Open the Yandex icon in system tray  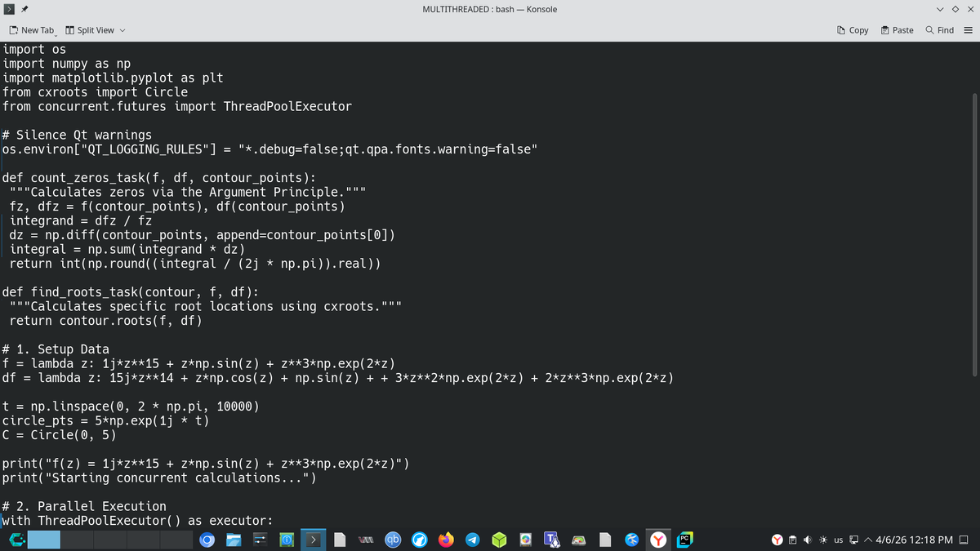[x=777, y=540]
